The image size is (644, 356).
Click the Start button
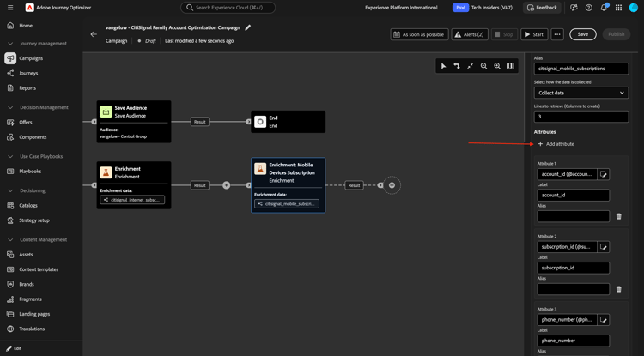click(534, 34)
